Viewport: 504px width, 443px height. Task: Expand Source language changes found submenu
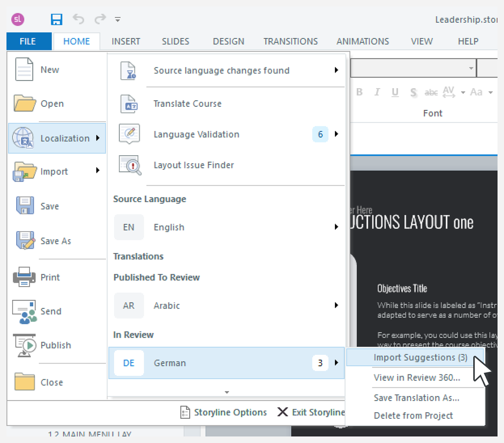336,71
